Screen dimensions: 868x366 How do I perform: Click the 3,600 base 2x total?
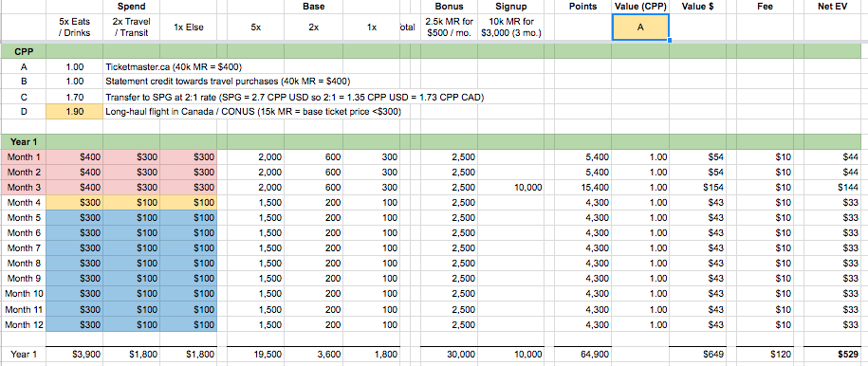point(314,355)
